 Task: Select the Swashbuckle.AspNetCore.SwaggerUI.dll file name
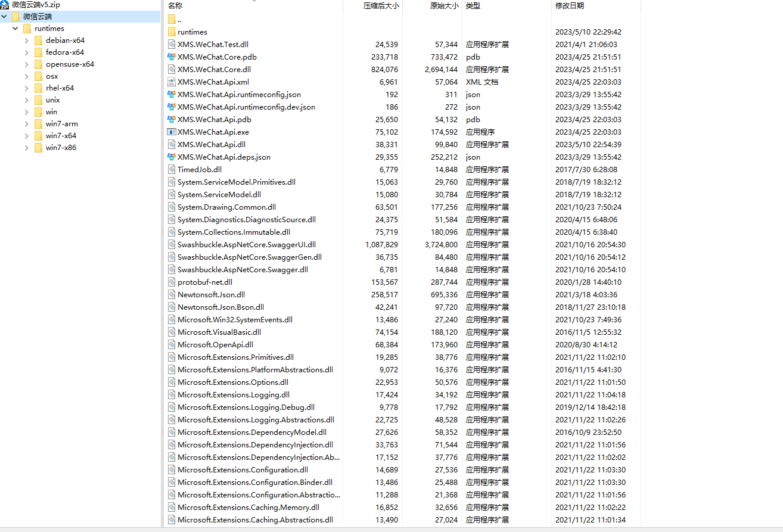coord(246,245)
